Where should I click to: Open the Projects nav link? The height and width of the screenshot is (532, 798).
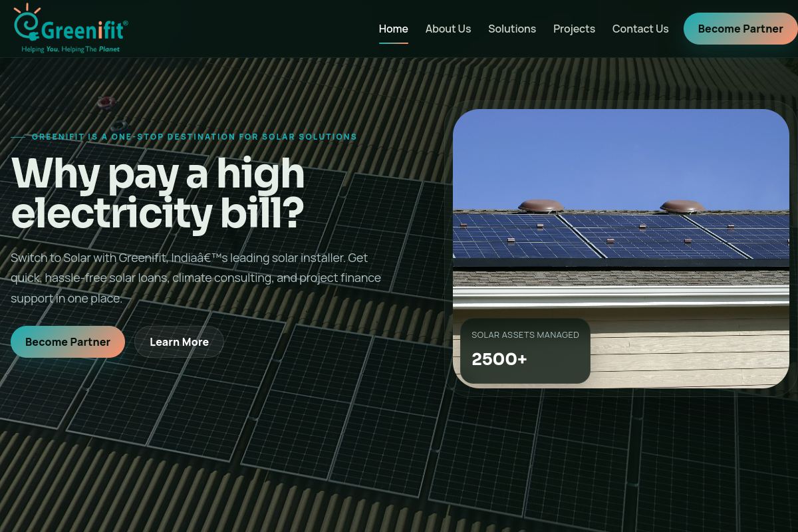tap(574, 29)
